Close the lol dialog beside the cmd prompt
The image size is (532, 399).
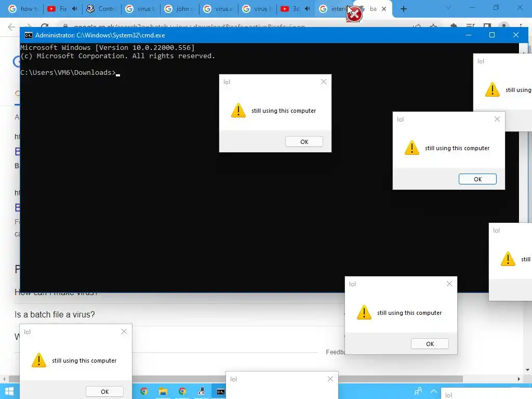pyautogui.click(x=324, y=82)
